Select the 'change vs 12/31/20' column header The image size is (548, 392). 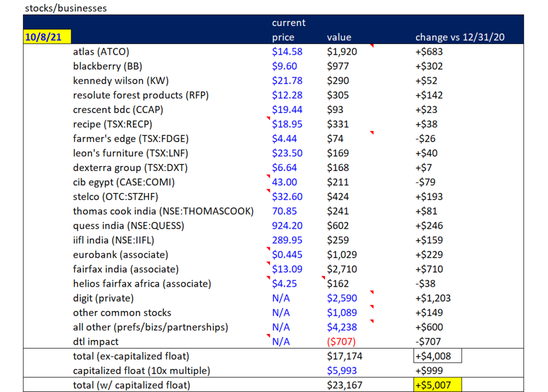click(460, 37)
